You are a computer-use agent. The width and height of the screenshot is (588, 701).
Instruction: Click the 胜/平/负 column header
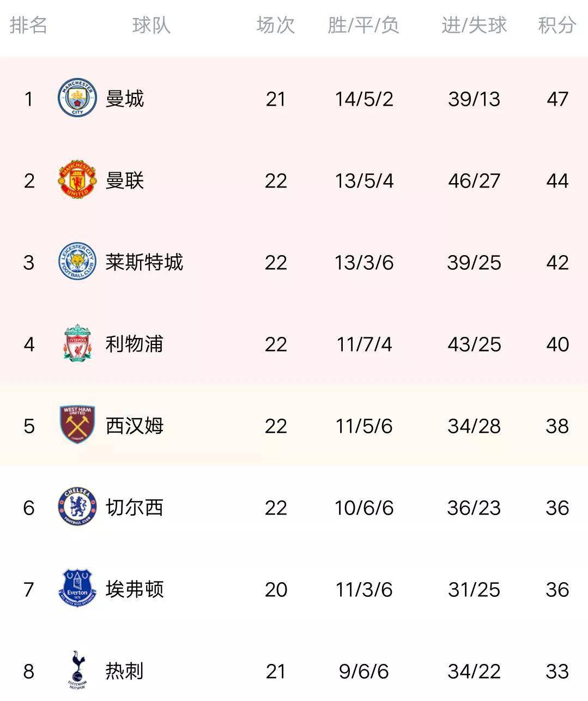click(363, 25)
